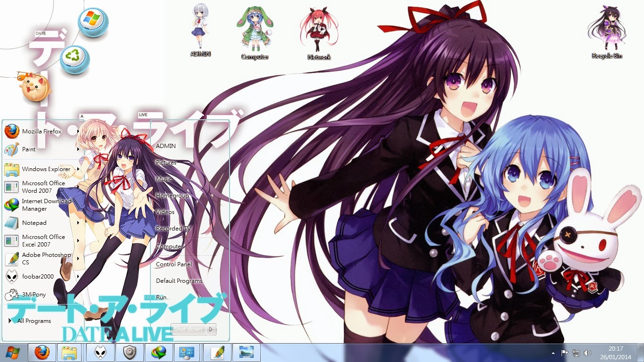This screenshot has height=362, width=644.
Task: Open Run... from Start menu
Action: click(162, 297)
